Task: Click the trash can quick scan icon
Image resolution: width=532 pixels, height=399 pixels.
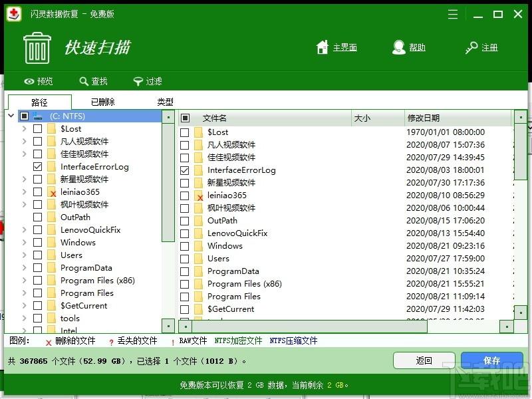Action: 37,48
